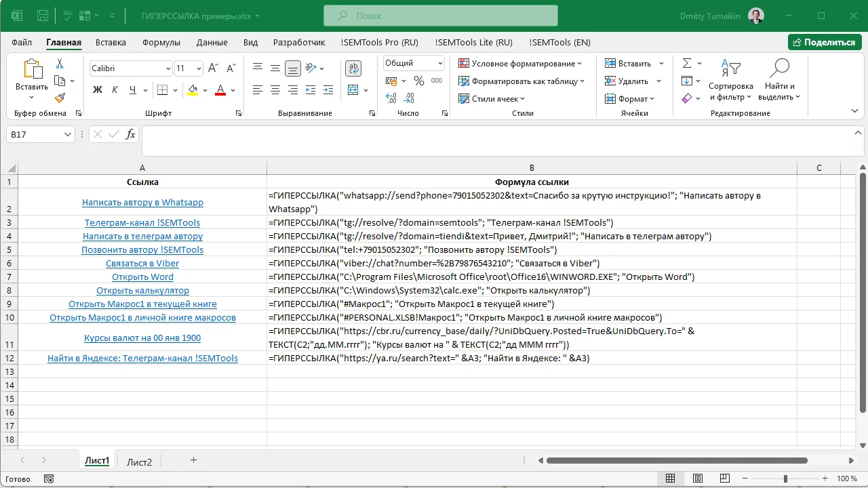The width and height of the screenshot is (868, 488).
Task: Click the horizontal scrollbar at bottom
Action: [677, 461]
